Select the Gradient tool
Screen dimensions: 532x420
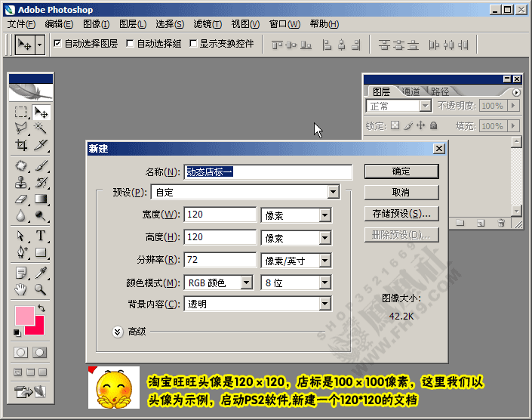pyautogui.click(x=41, y=199)
